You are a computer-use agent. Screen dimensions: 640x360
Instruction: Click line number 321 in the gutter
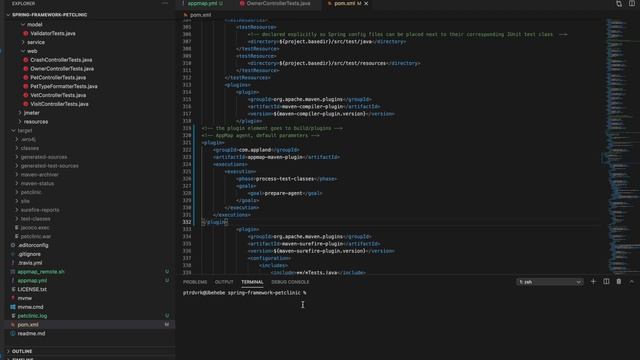pyautogui.click(x=187, y=143)
